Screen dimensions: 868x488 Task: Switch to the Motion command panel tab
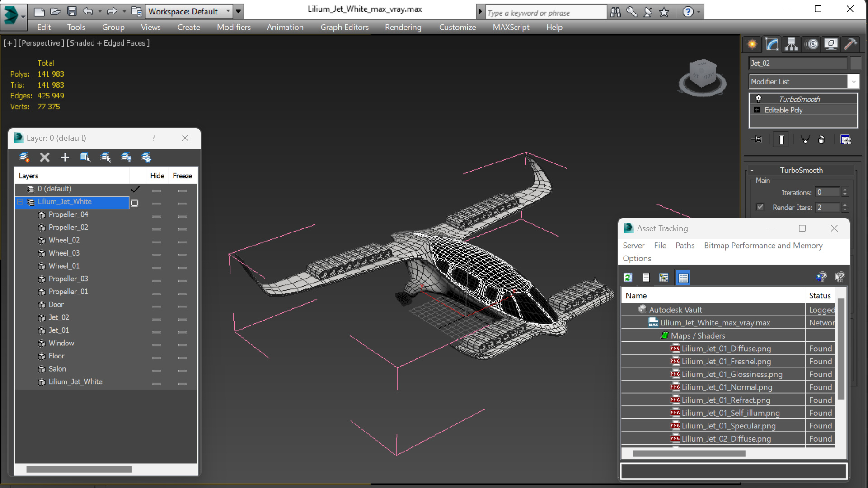click(812, 44)
